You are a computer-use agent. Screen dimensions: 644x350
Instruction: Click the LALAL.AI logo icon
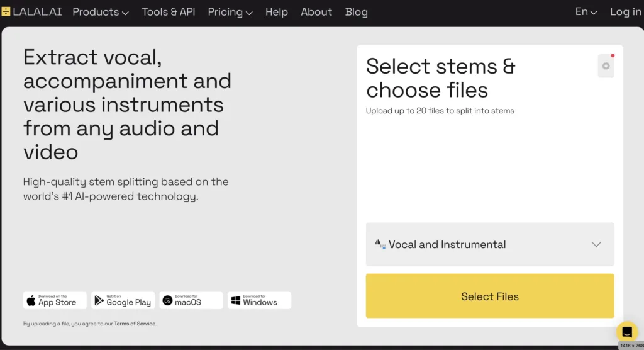point(6,11)
